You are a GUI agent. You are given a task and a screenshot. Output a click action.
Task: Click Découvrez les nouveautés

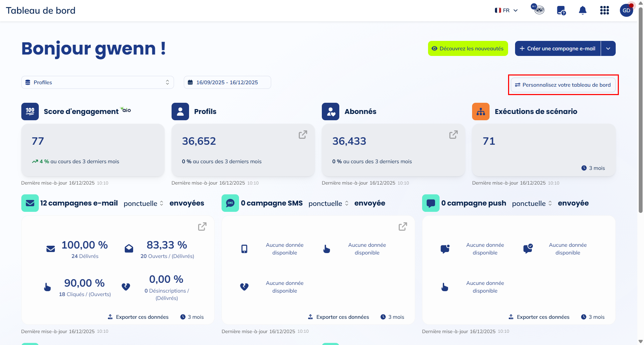click(x=468, y=48)
